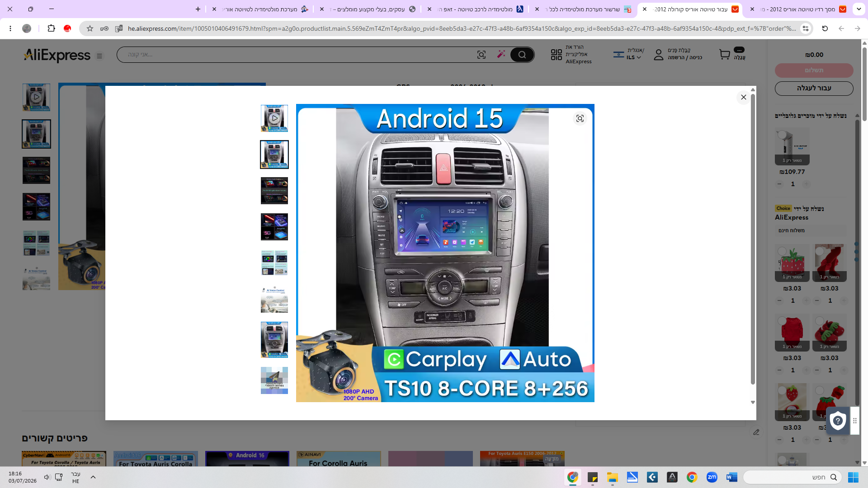Select the video thumbnail in the gallery
This screenshot has height=488, width=868.
click(x=274, y=118)
